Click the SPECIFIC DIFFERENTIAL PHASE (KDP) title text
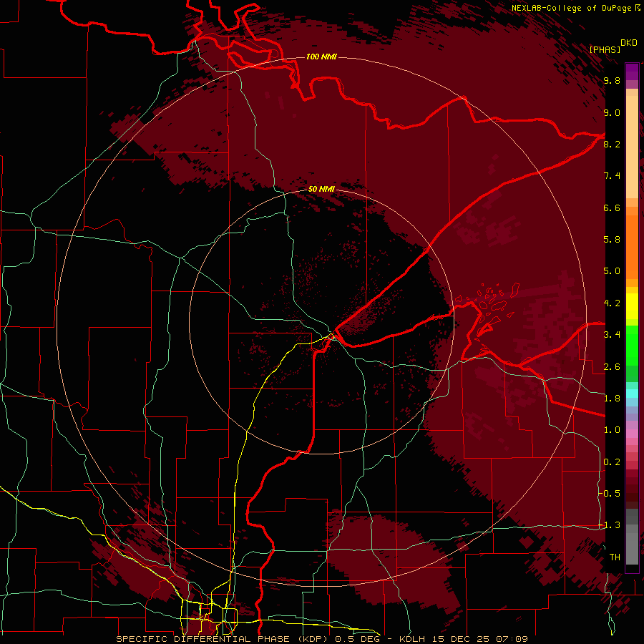The image size is (644, 644). (224, 639)
